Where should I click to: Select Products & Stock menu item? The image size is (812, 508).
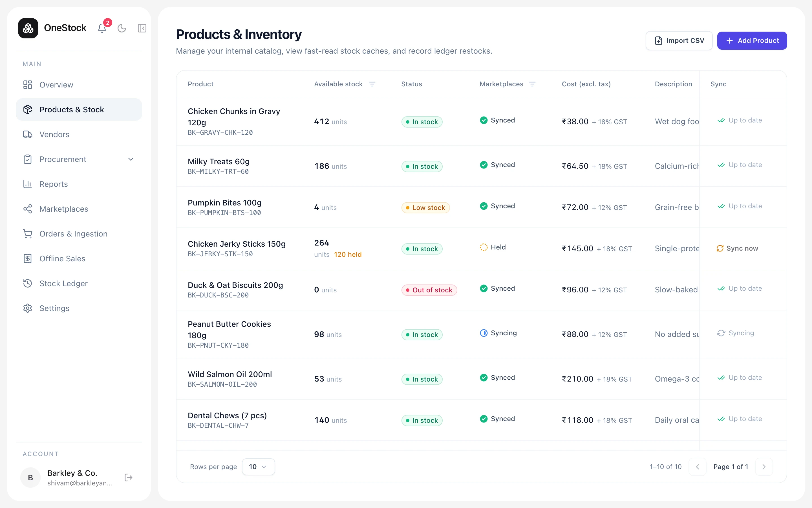tap(79, 110)
